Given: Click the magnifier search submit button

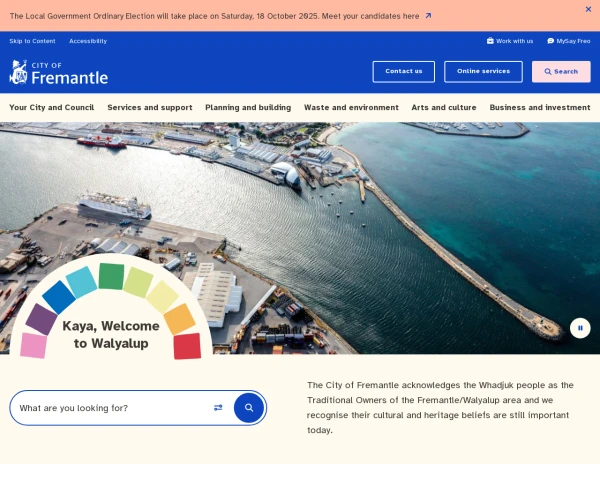Looking at the screenshot, I should point(249,408).
